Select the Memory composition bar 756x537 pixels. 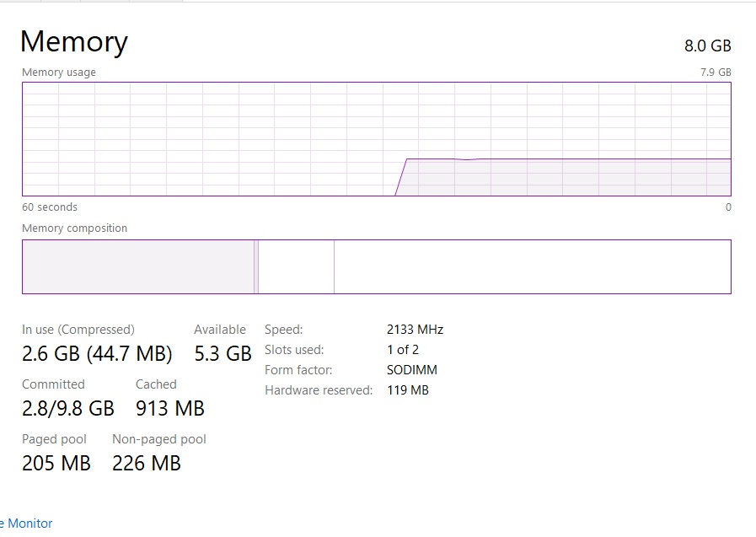point(377,266)
